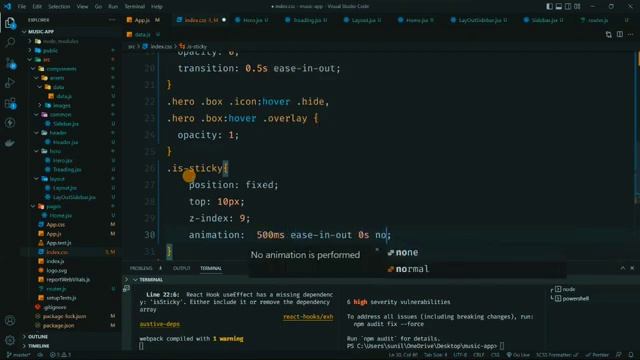The height and width of the screenshot is (360, 640).
Task: Switch to the App.js editor tab
Action: pos(143,20)
